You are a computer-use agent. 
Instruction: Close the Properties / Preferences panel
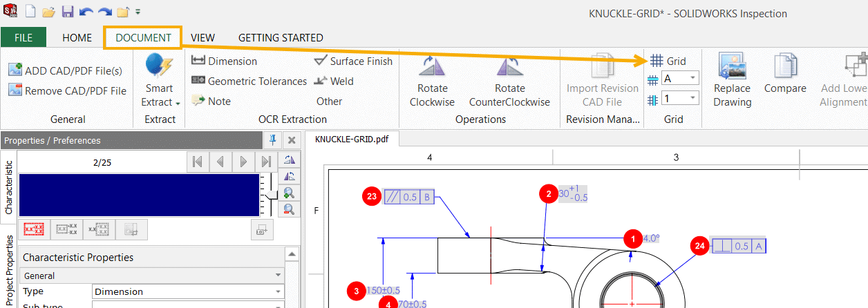[x=292, y=140]
